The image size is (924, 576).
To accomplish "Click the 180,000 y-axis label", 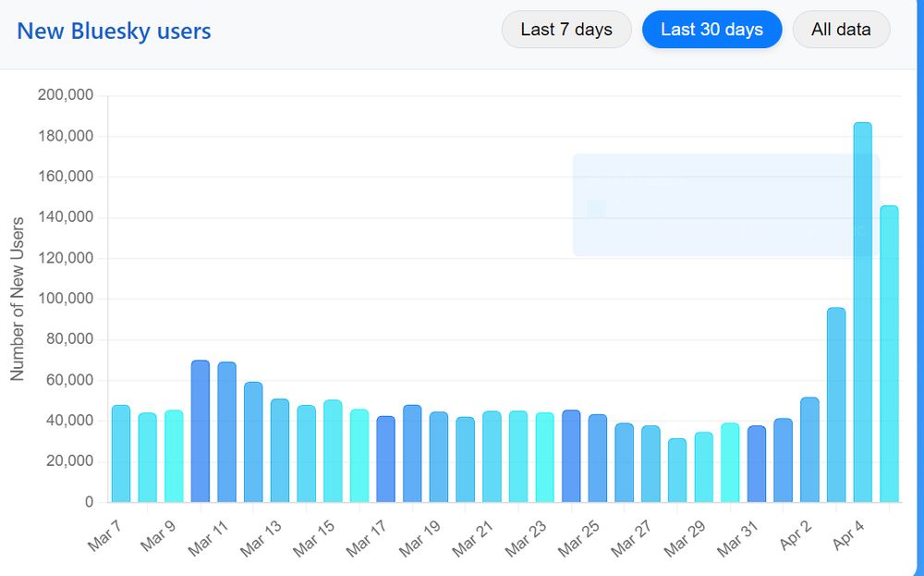I will click(66, 136).
